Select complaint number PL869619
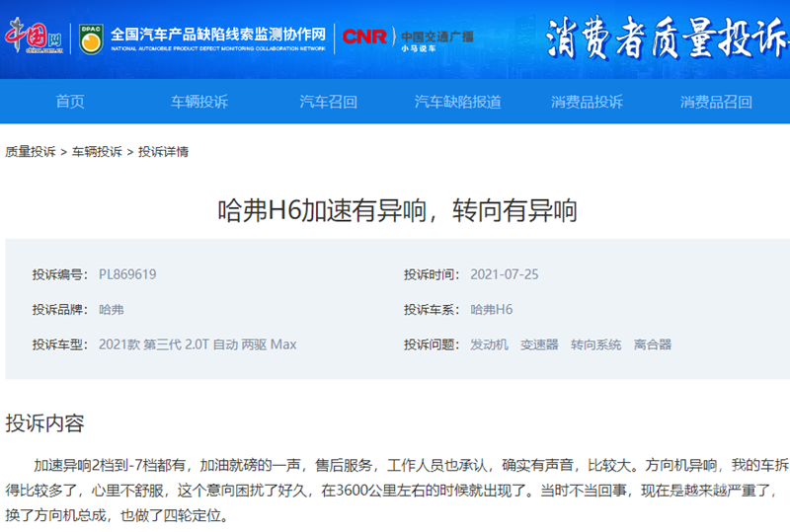Image resolution: width=790 pixels, height=532 pixels. pyautogui.click(x=127, y=274)
